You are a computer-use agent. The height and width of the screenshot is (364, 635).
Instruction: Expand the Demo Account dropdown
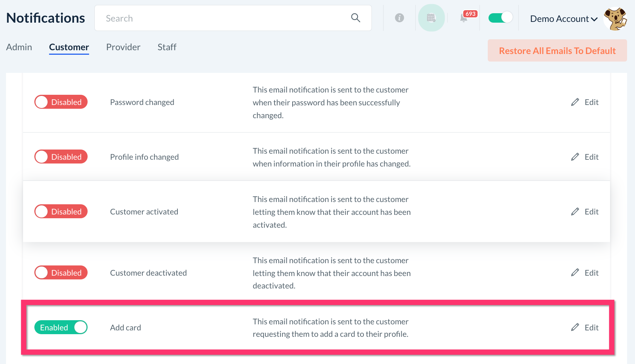564,19
